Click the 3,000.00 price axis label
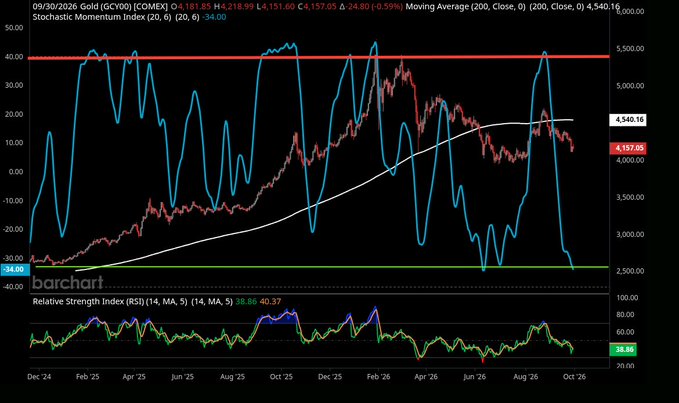 [x=630, y=234]
